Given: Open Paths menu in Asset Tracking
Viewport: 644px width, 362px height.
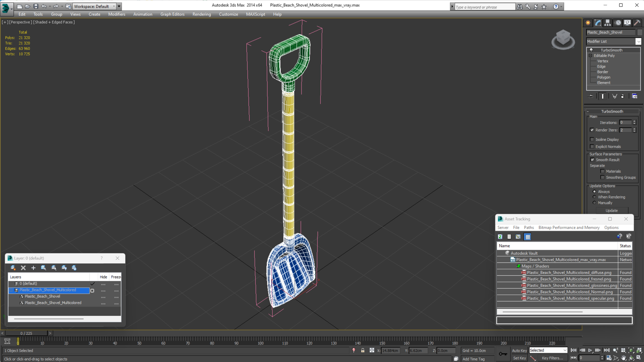Looking at the screenshot, I should click(x=529, y=227).
